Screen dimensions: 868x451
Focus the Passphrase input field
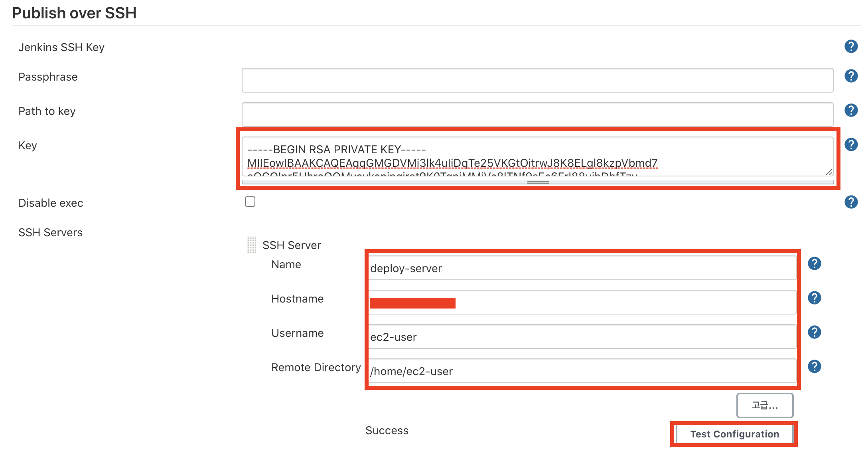[537, 80]
